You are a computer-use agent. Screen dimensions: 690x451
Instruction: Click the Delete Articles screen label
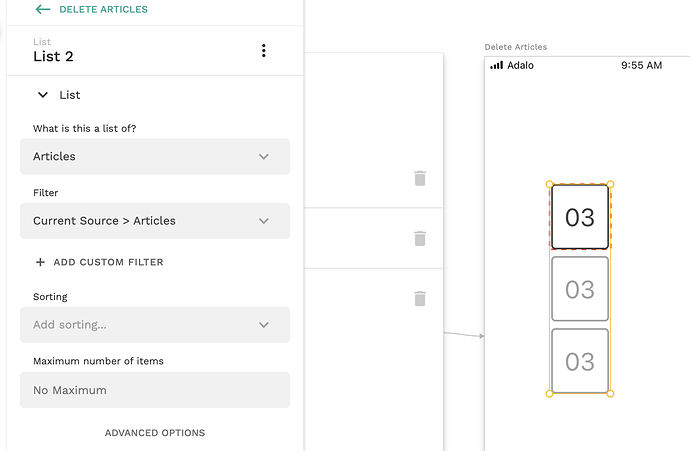[516, 47]
